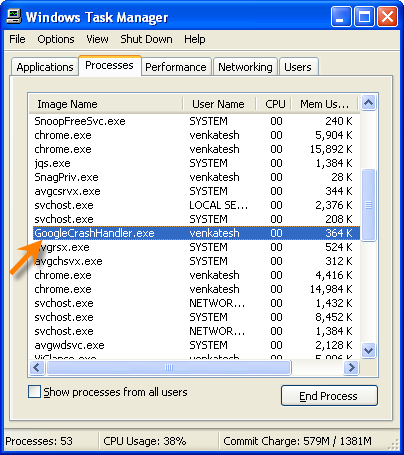The height and width of the screenshot is (455, 404).
Task: Select the SnagPriv.exe process row
Action: (194, 177)
